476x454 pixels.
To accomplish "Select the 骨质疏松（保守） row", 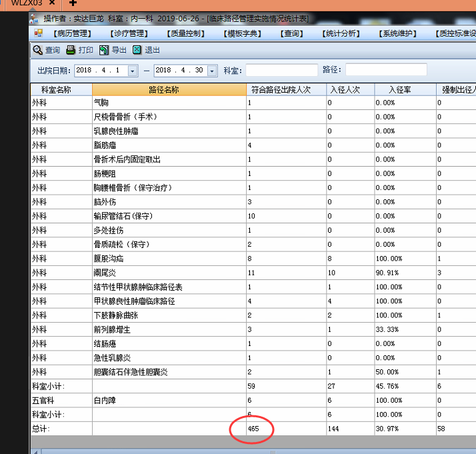I will (253, 244).
